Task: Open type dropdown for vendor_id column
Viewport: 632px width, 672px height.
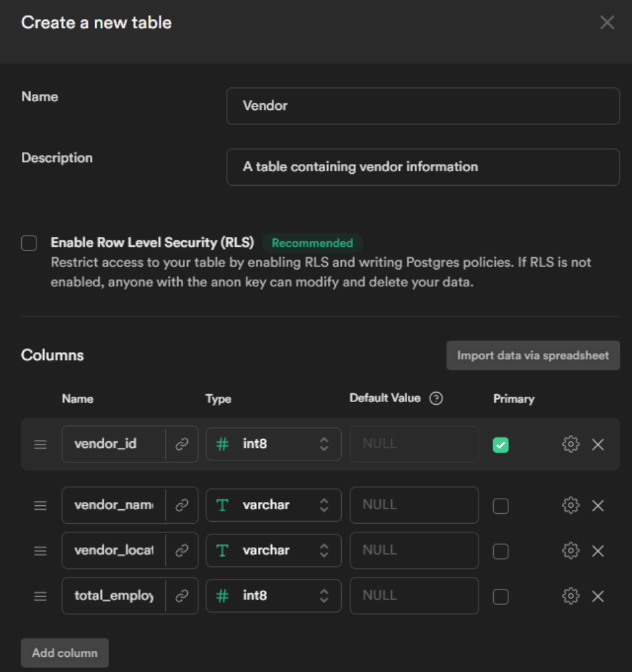Action: 273,444
